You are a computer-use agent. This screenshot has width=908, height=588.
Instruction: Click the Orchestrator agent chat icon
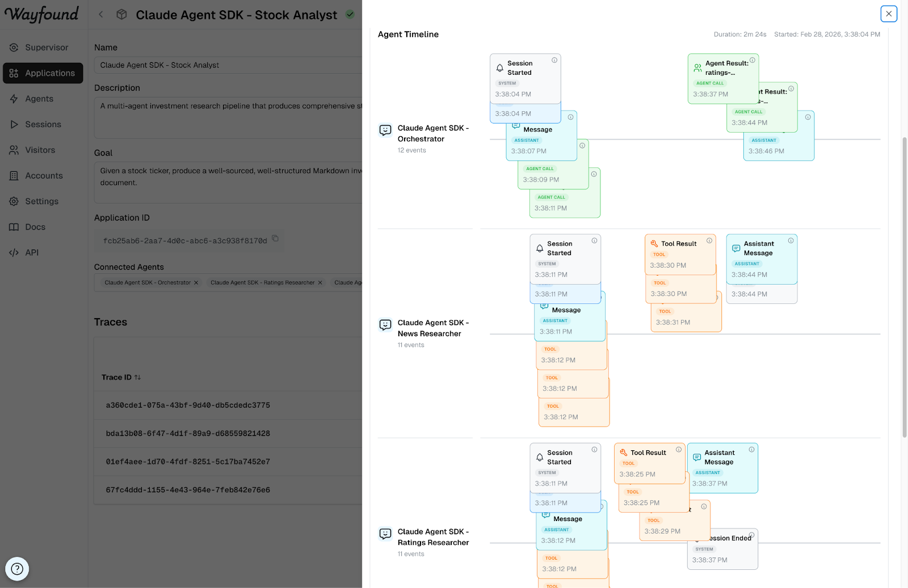[385, 130]
